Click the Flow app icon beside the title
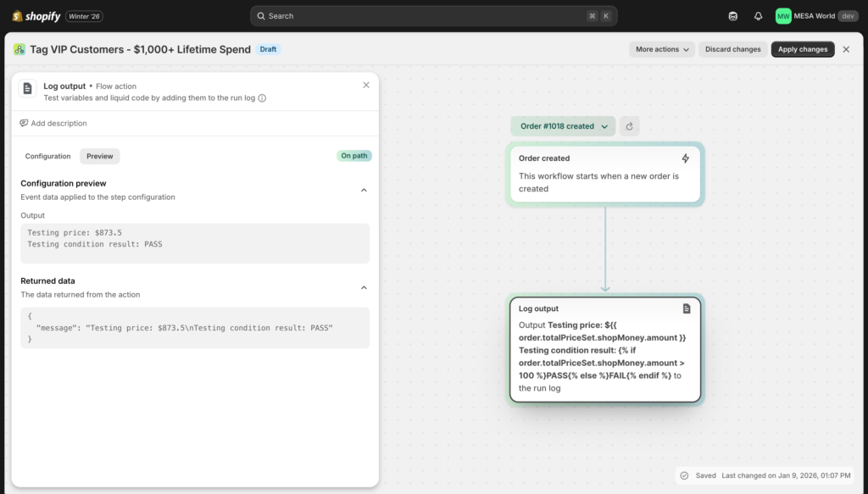 (x=19, y=49)
